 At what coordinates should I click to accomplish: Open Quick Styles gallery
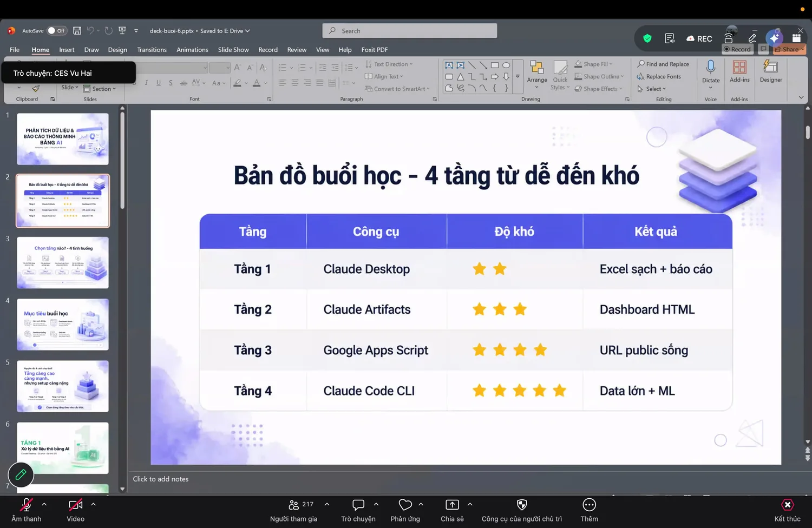[x=560, y=75]
